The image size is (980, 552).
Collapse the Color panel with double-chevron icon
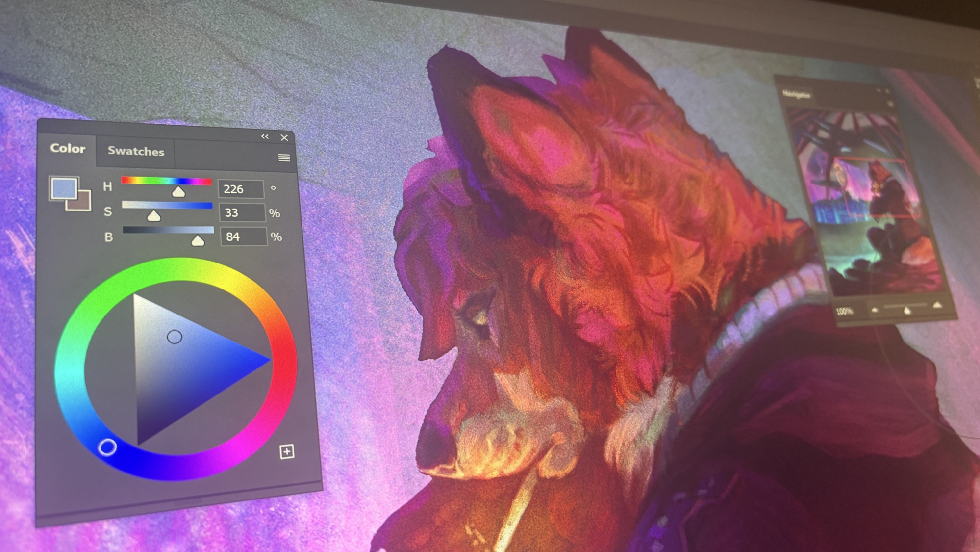pos(265,136)
